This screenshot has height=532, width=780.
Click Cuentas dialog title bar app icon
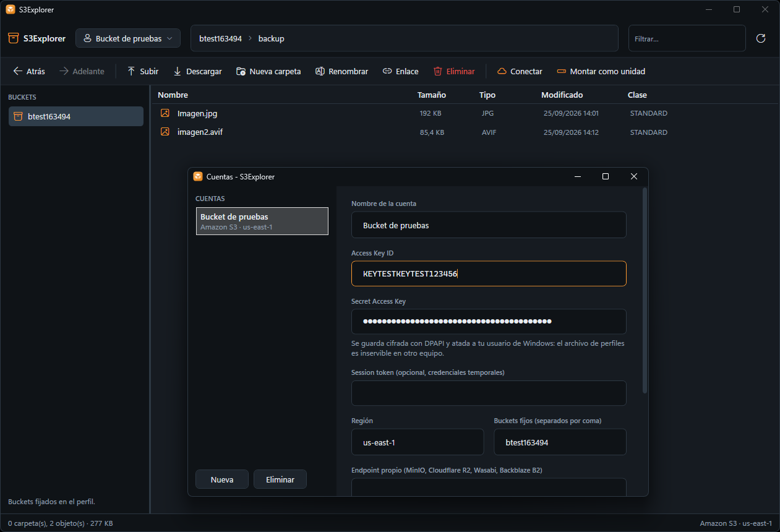(x=198, y=176)
